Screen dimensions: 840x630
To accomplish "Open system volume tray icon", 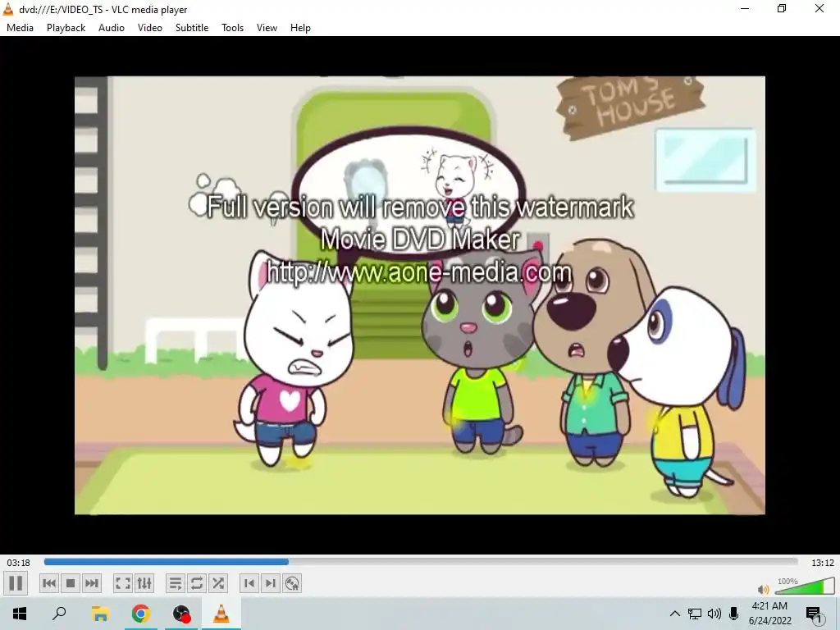I will click(714, 614).
